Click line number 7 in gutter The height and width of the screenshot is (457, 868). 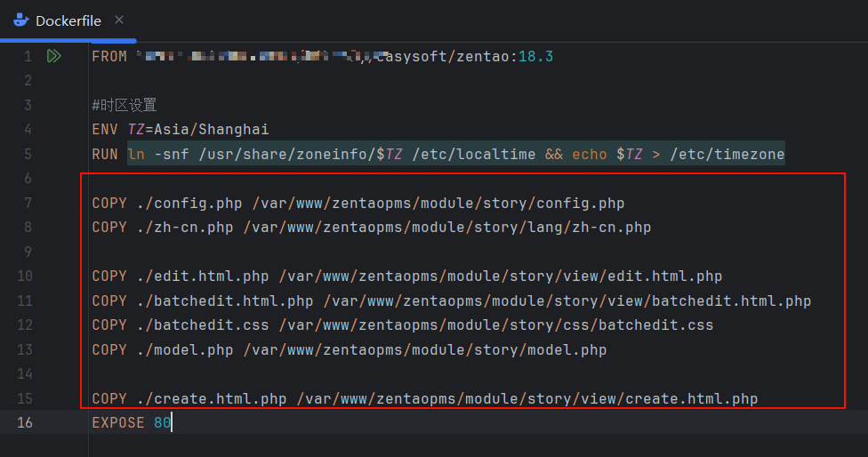pos(28,203)
